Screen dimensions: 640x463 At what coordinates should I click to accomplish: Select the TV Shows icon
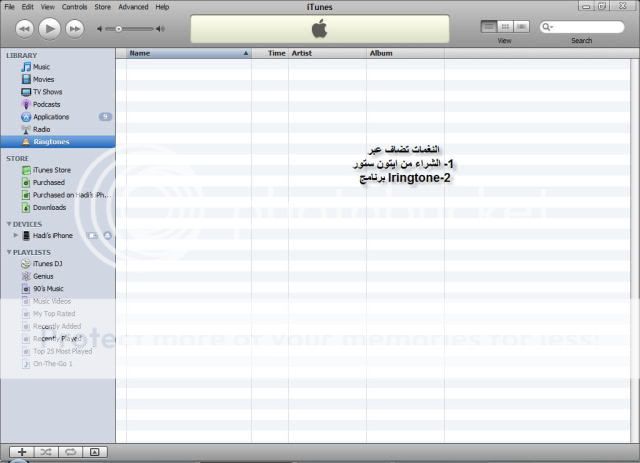coord(26,92)
